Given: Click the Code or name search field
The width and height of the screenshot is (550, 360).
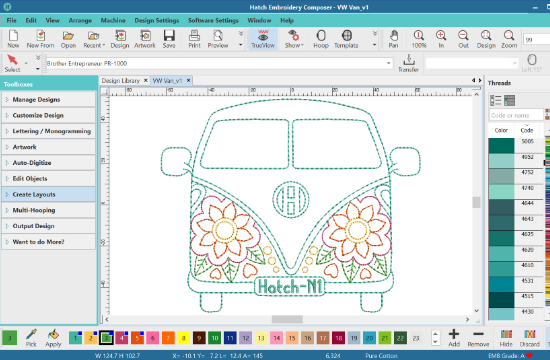Looking at the screenshot, I should coord(516,115).
